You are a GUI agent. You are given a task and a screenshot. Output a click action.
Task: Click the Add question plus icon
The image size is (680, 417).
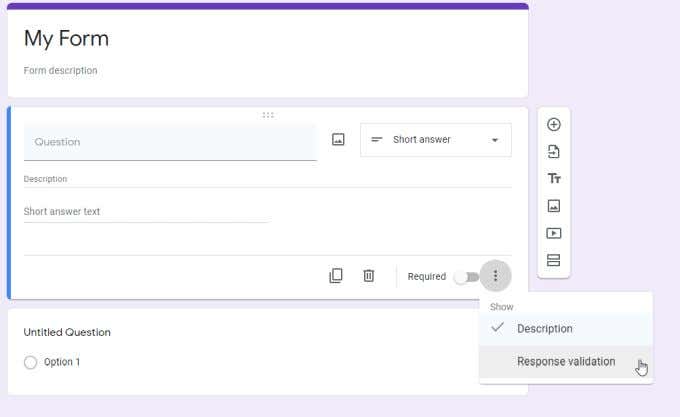553,125
